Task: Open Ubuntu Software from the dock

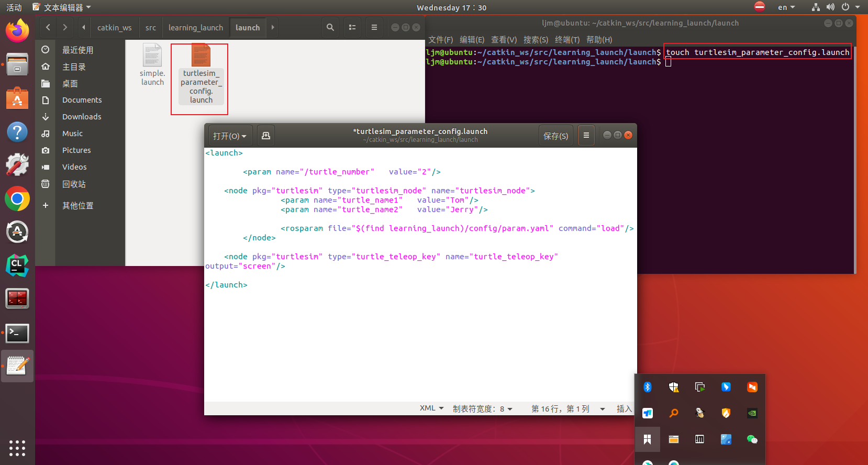Action: [x=17, y=98]
